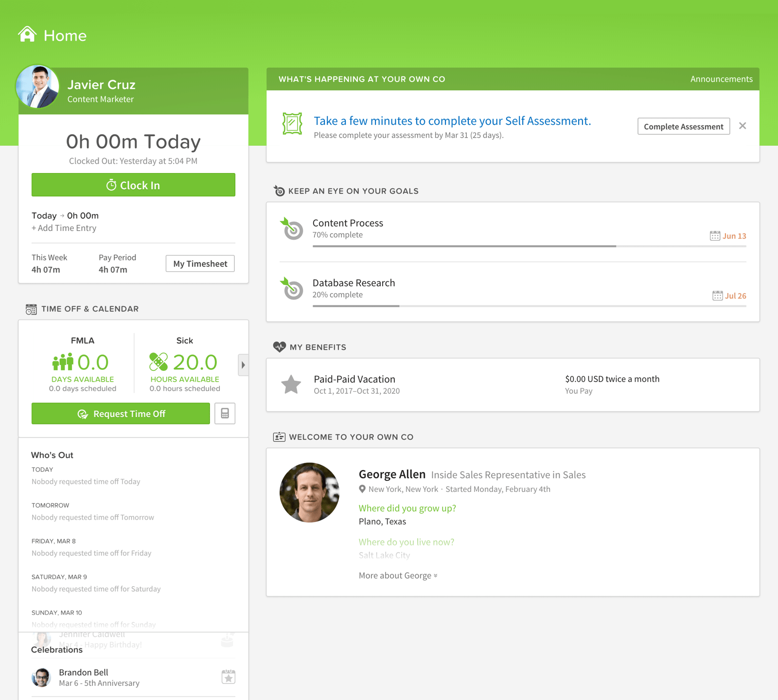The width and height of the screenshot is (778, 700).
Task: Click the bandage icon on Sick balance
Action: [x=159, y=362]
